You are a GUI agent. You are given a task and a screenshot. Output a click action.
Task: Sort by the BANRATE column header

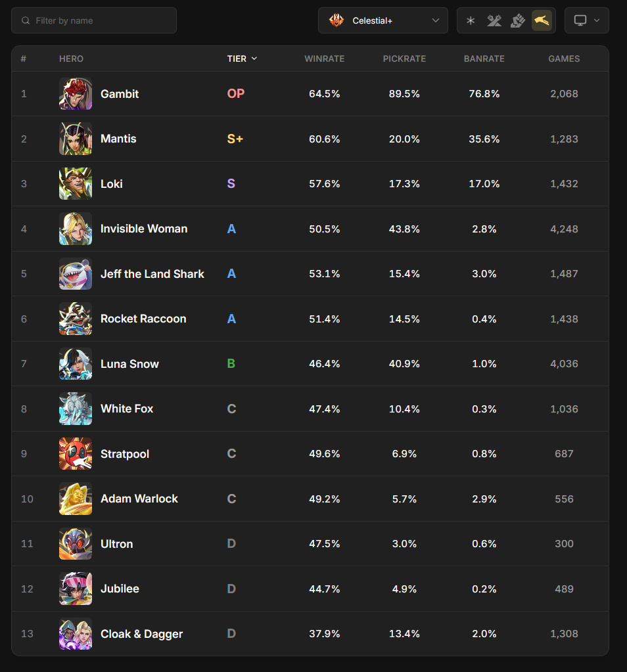(484, 58)
